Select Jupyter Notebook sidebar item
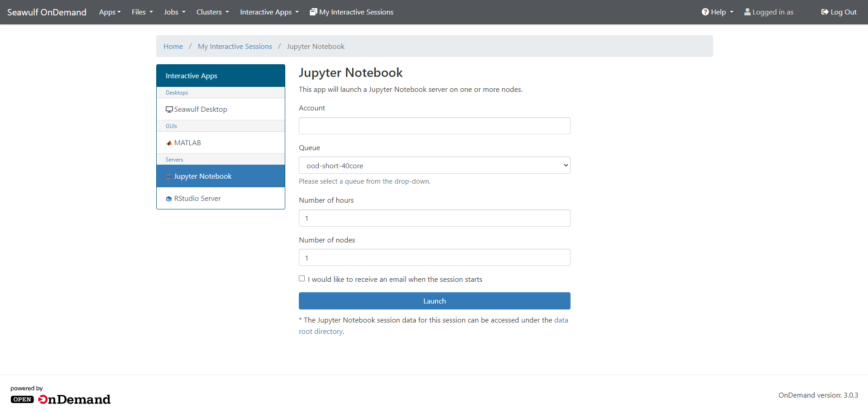The height and width of the screenshot is (413, 868). [221, 176]
